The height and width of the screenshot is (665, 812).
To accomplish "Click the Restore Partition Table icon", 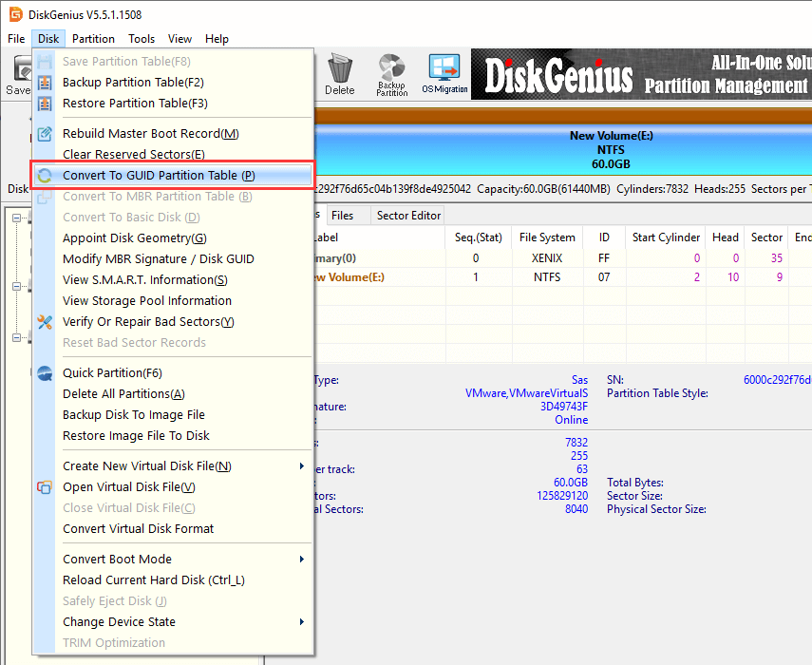I will click(x=45, y=104).
